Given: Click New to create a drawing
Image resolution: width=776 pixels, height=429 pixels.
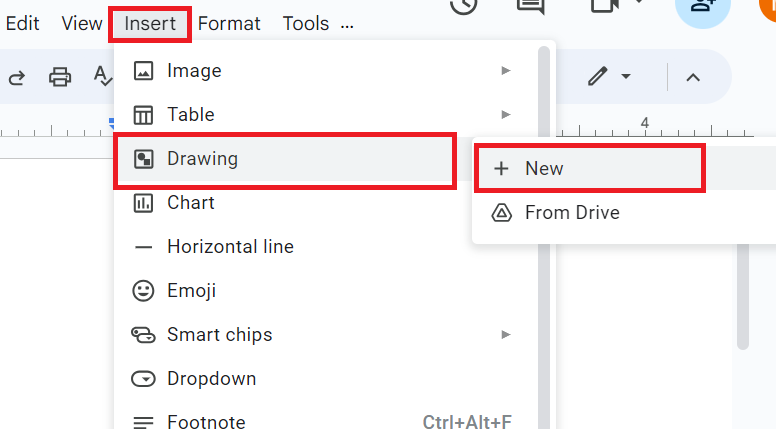Looking at the screenshot, I should (x=544, y=168).
